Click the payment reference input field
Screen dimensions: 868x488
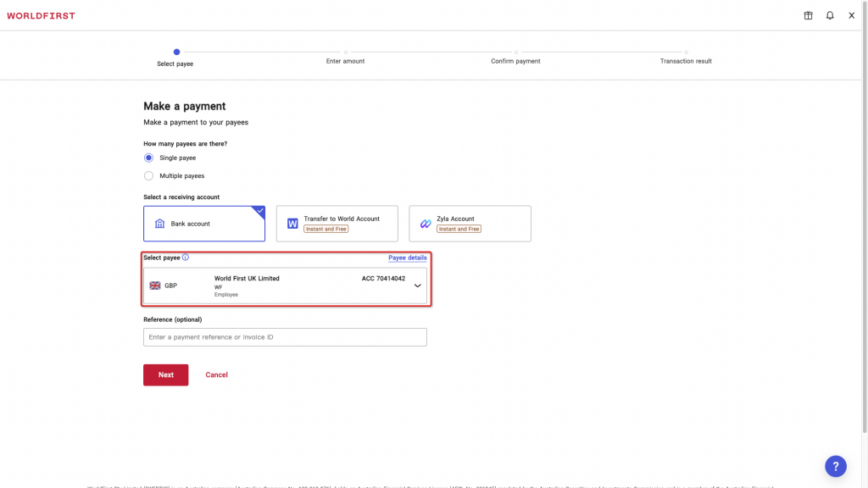(285, 336)
